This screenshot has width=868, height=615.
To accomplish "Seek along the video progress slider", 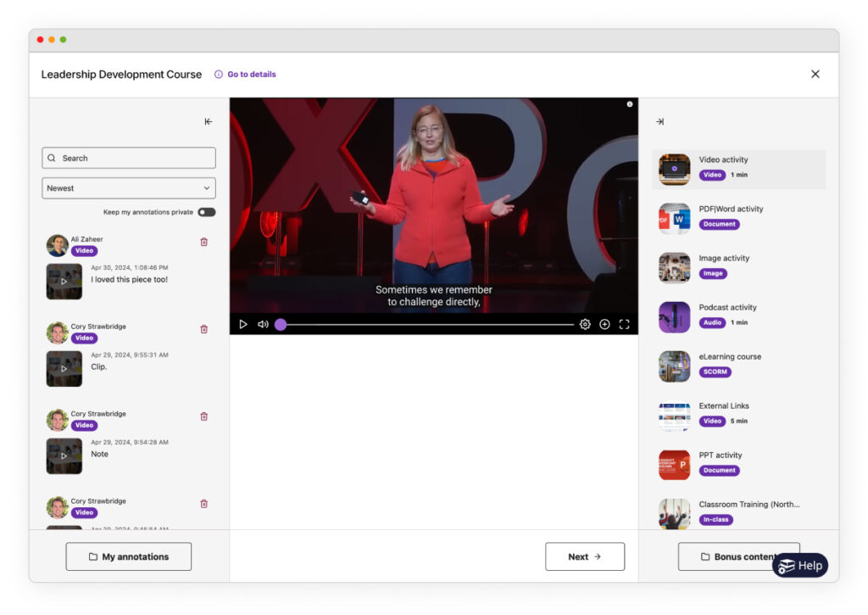I will click(x=424, y=324).
